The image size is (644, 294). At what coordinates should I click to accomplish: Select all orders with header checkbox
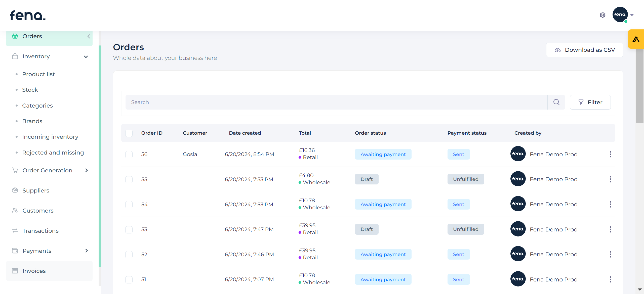click(129, 133)
